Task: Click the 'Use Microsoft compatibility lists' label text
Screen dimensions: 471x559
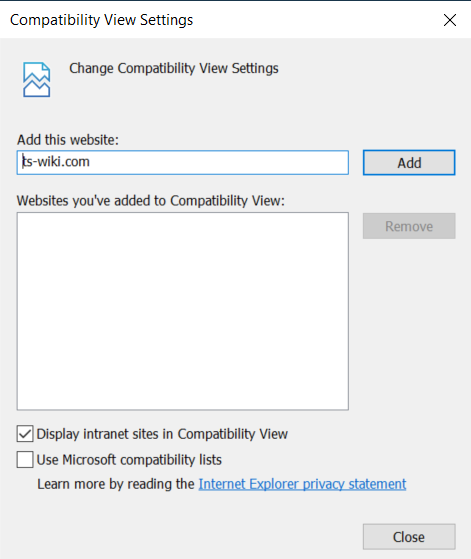Action: [x=129, y=460]
